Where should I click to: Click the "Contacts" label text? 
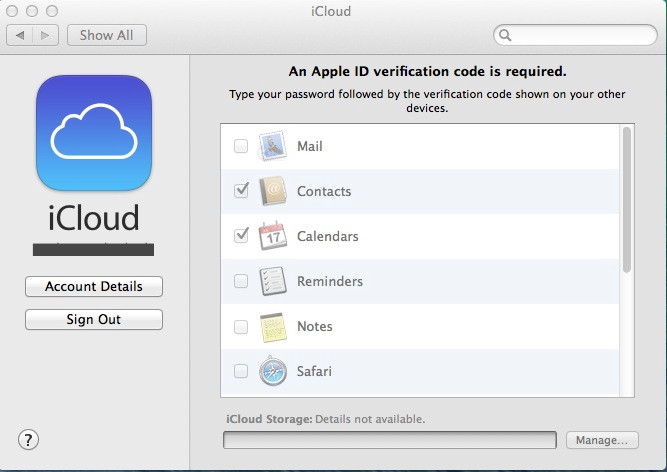(x=324, y=191)
